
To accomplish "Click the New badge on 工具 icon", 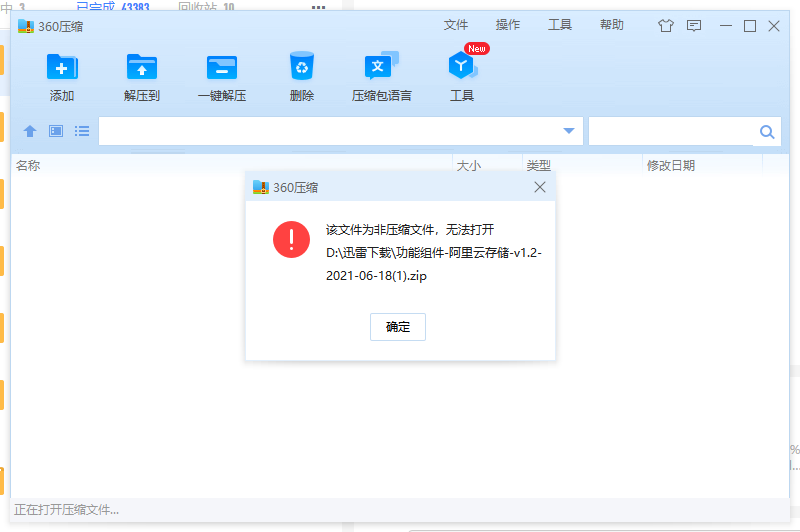I will (477, 48).
